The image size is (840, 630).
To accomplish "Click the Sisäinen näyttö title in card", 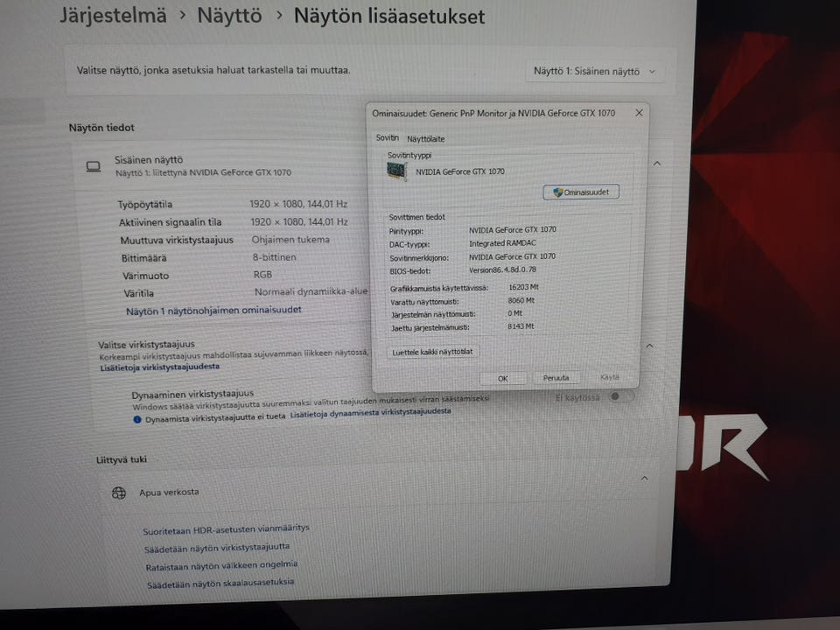I will [149, 159].
